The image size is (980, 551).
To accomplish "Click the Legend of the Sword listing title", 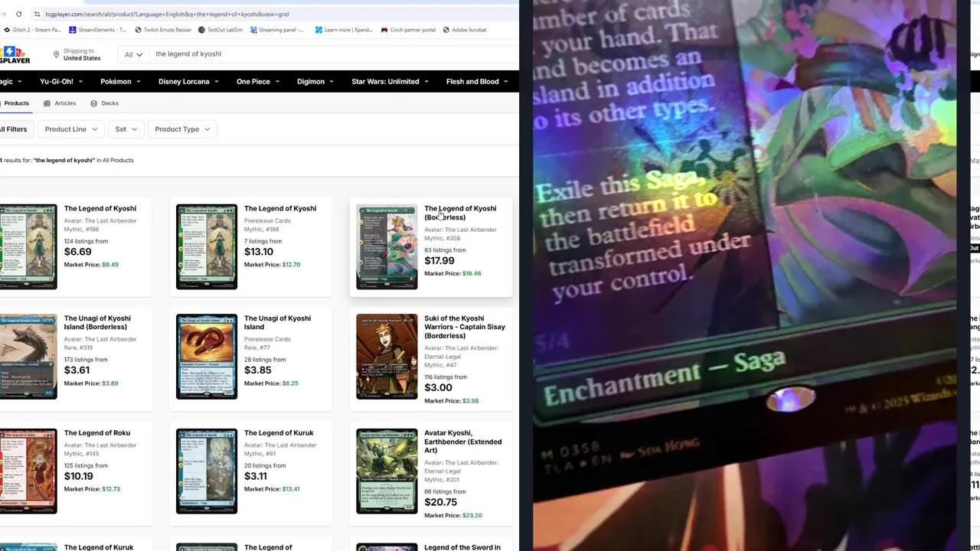I will point(462,547).
